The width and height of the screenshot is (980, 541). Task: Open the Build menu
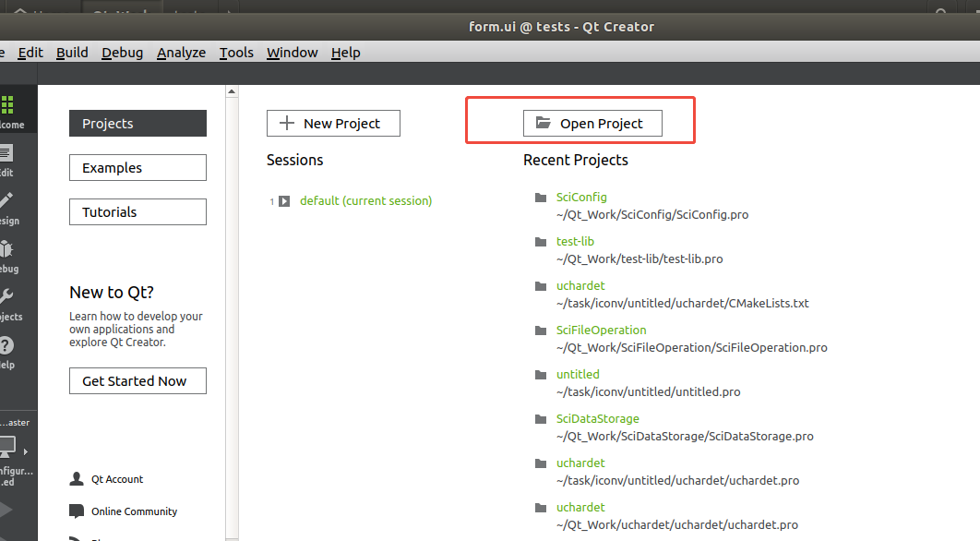click(x=72, y=53)
